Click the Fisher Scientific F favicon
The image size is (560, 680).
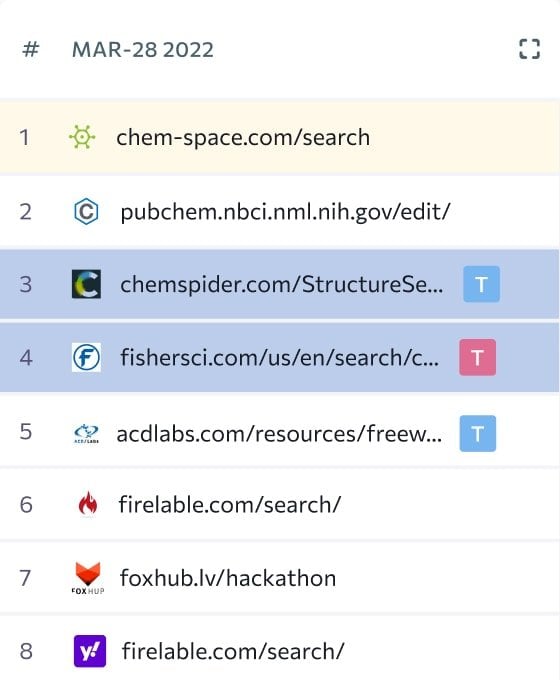point(86,357)
